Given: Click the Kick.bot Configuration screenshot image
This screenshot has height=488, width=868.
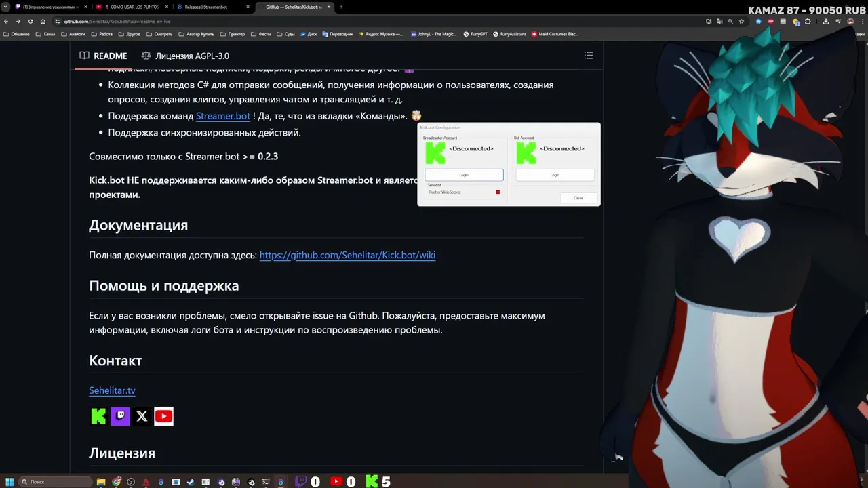Looking at the screenshot, I should pos(509,164).
